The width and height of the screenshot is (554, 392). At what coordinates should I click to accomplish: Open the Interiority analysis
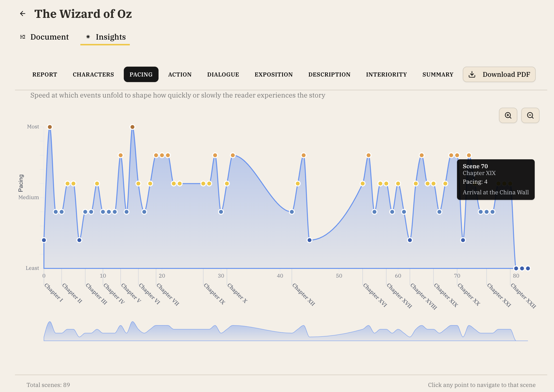386,74
